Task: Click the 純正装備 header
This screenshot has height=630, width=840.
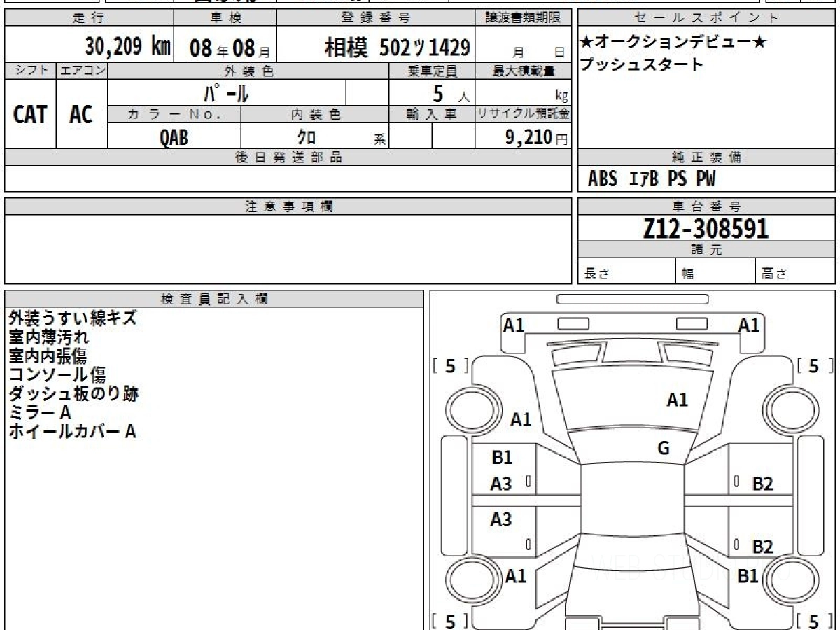Action: point(707,157)
